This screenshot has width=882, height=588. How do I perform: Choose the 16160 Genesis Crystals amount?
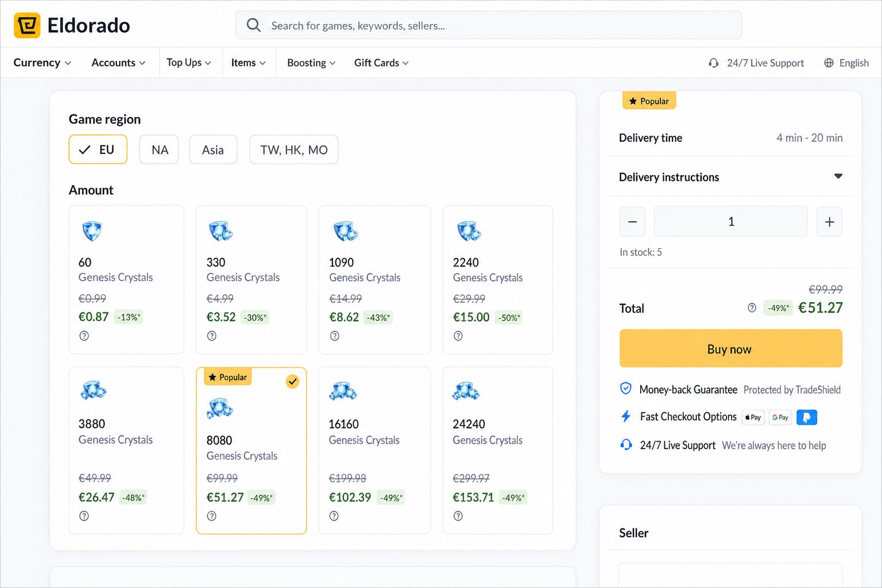click(x=374, y=451)
